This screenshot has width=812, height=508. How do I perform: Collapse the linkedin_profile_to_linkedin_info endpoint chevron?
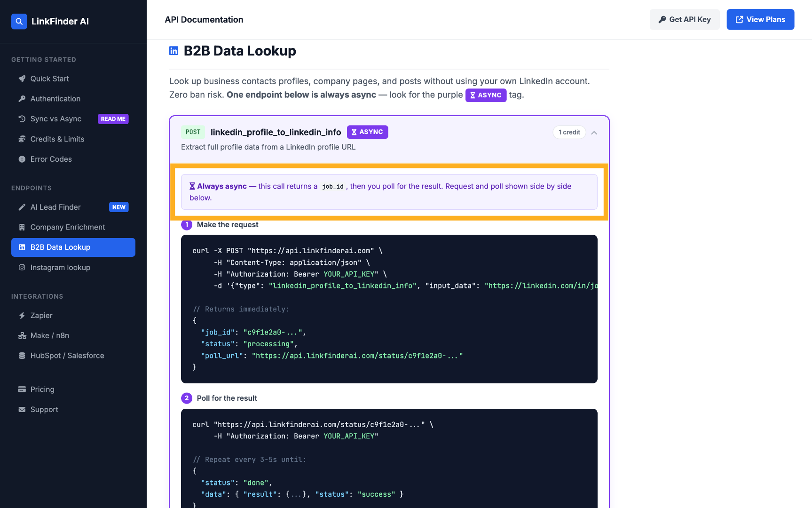click(594, 133)
